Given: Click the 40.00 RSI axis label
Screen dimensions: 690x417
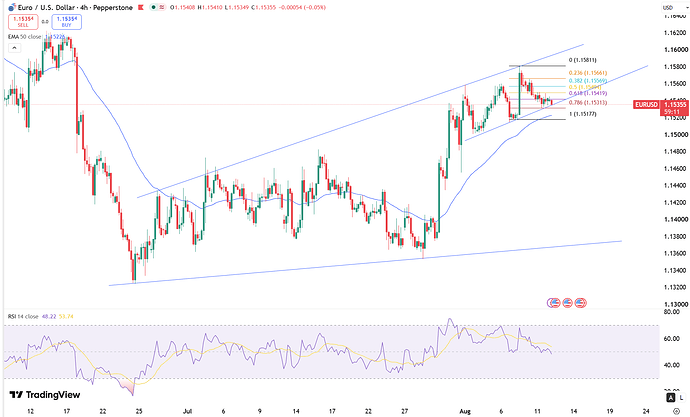Looking at the screenshot, I should click(671, 365).
